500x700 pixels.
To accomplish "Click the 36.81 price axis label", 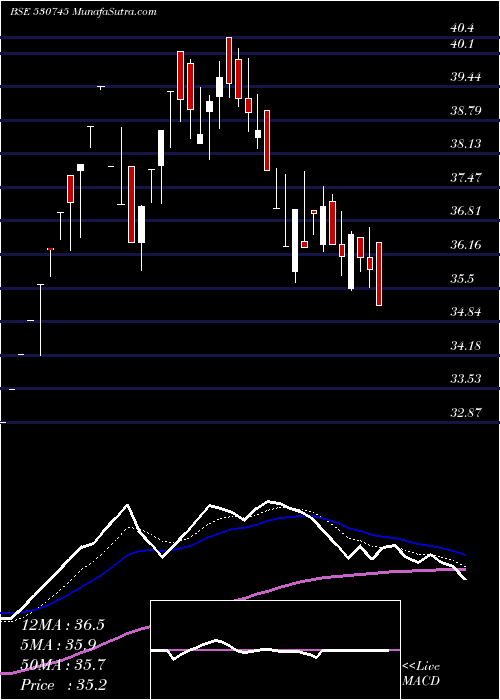I will 466,211.
